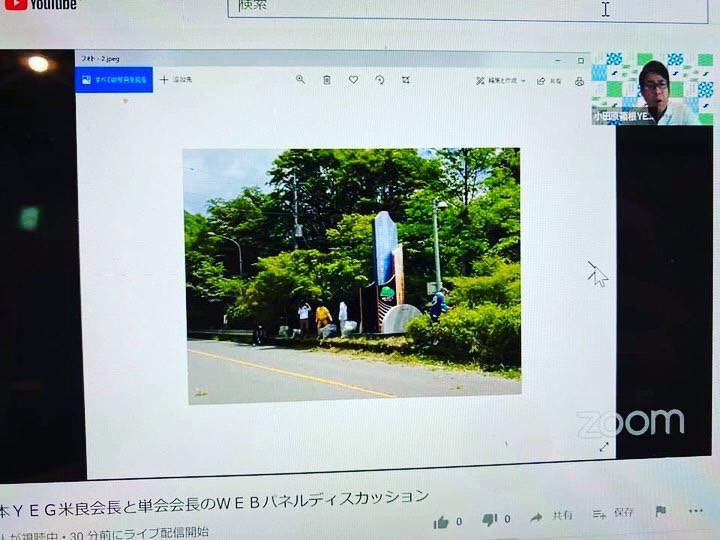
Task: Click the Zoom participant video thumbnail
Action: coord(651,90)
